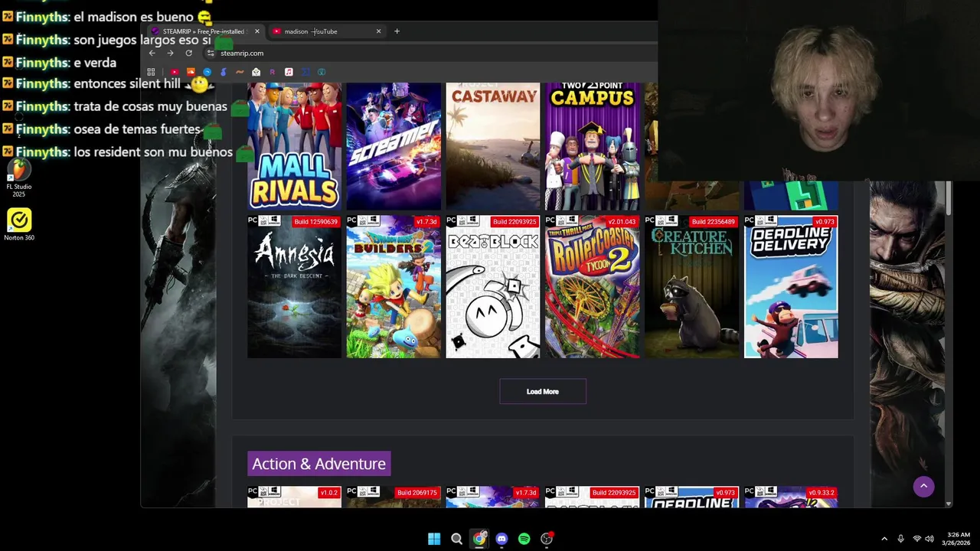
Task: Open the Mall Rivals game card
Action: click(x=294, y=146)
